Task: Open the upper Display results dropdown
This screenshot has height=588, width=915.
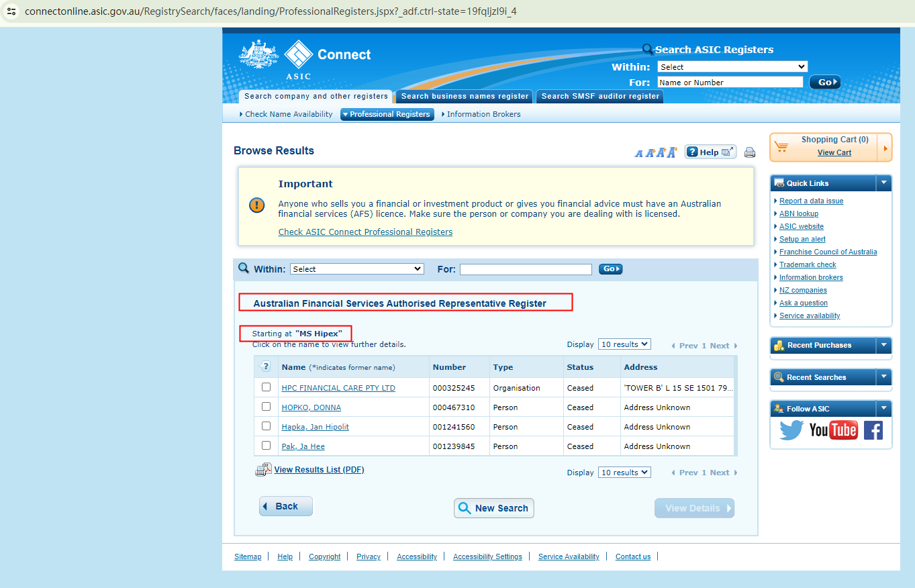Action: tap(624, 344)
